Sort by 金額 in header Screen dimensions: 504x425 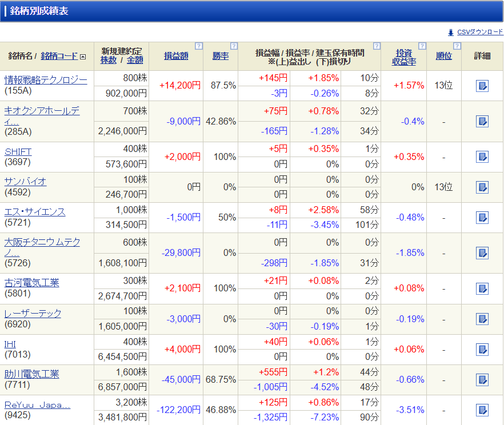tap(135, 60)
